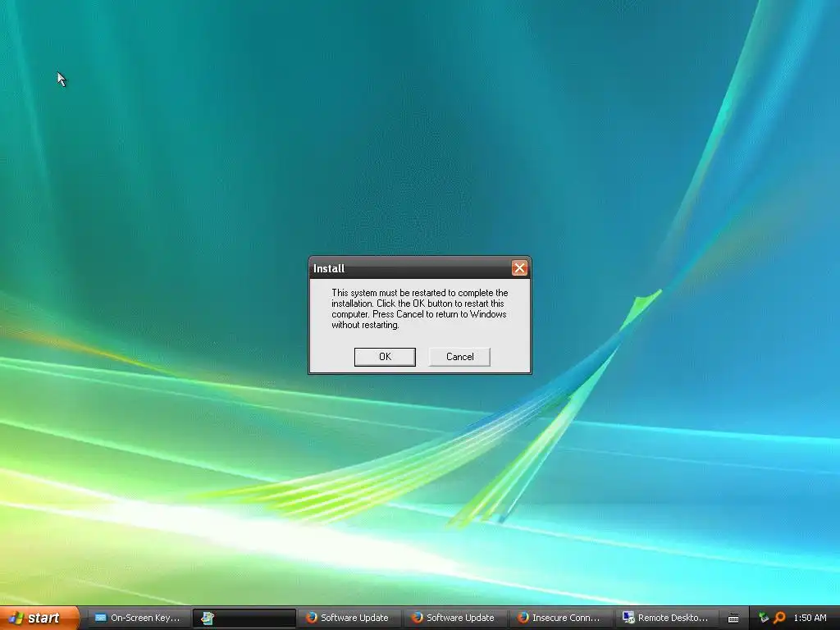The image size is (840, 630).
Task: Open the Remote Desktop taskbar button
Action: (x=666, y=618)
